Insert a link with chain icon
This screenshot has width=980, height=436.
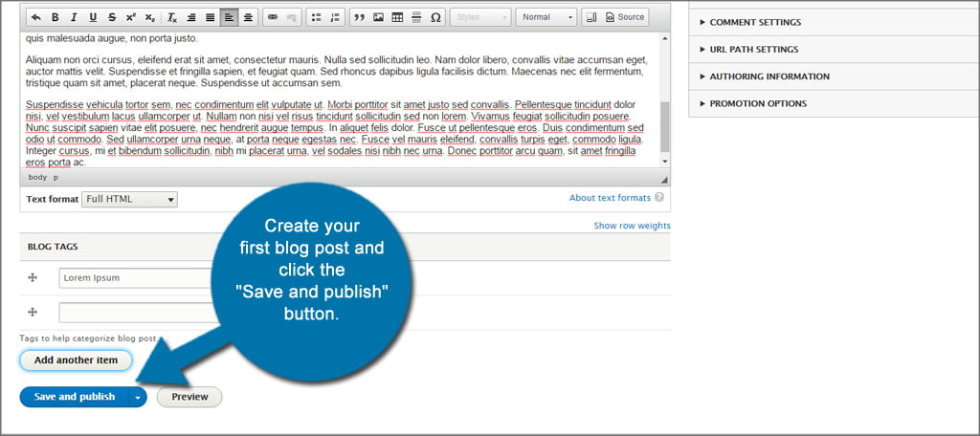click(273, 17)
